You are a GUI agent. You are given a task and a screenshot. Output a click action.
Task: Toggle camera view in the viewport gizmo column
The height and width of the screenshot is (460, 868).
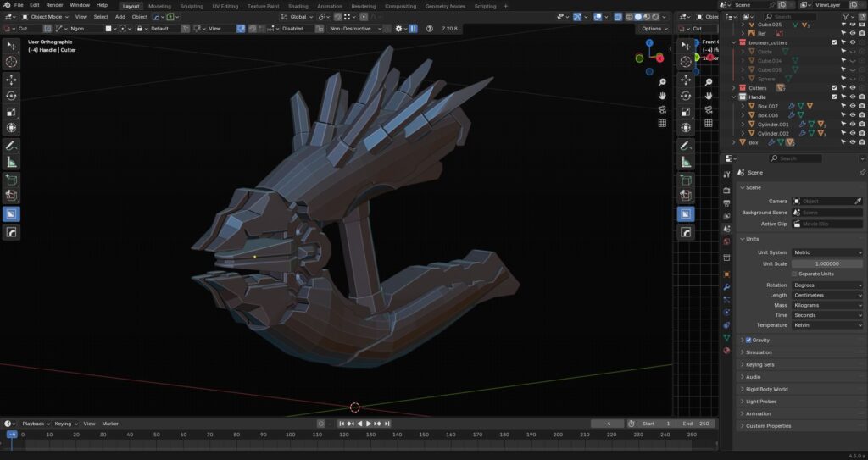(x=662, y=109)
